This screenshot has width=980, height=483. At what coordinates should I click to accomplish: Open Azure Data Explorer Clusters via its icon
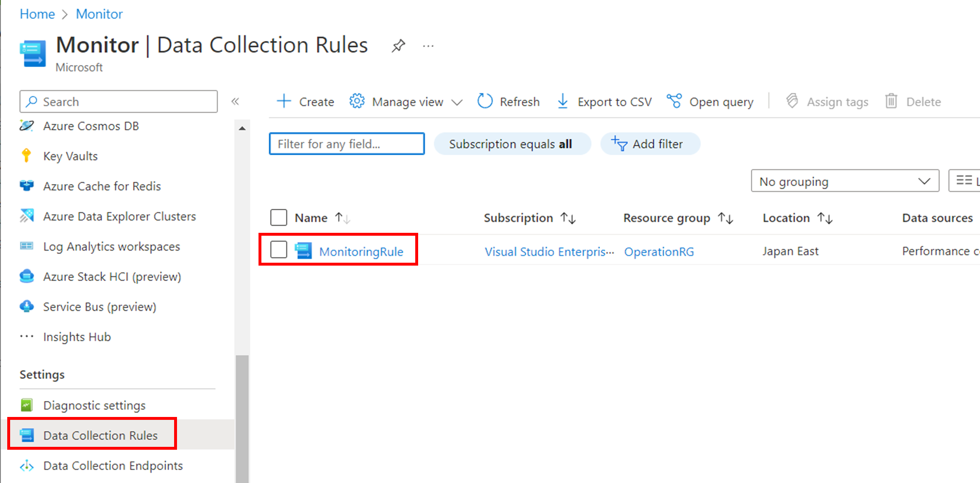click(x=27, y=216)
